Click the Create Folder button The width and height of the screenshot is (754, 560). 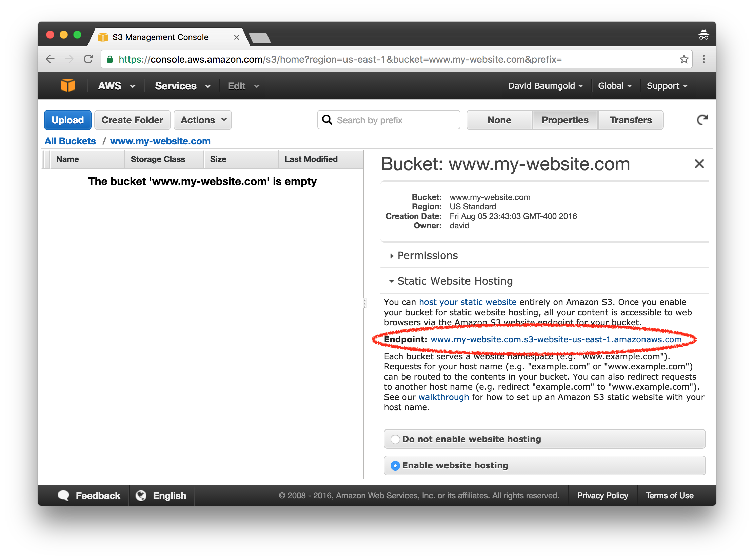[132, 120]
